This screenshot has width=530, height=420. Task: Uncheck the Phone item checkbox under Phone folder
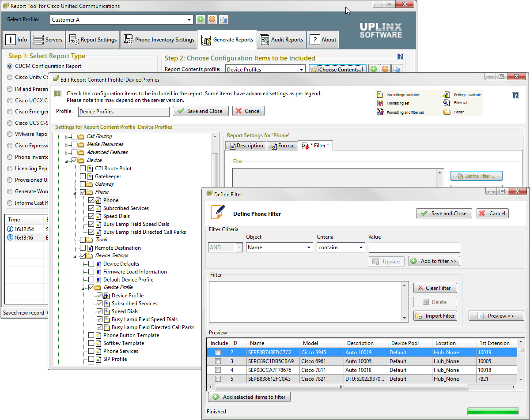tap(91, 200)
